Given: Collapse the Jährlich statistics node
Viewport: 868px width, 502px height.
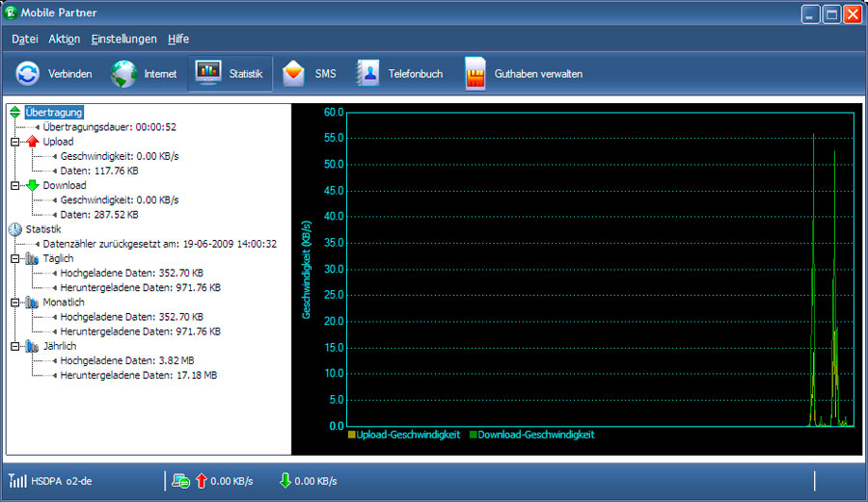Looking at the screenshot, I should pyautogui.click(x=15, y=345).
